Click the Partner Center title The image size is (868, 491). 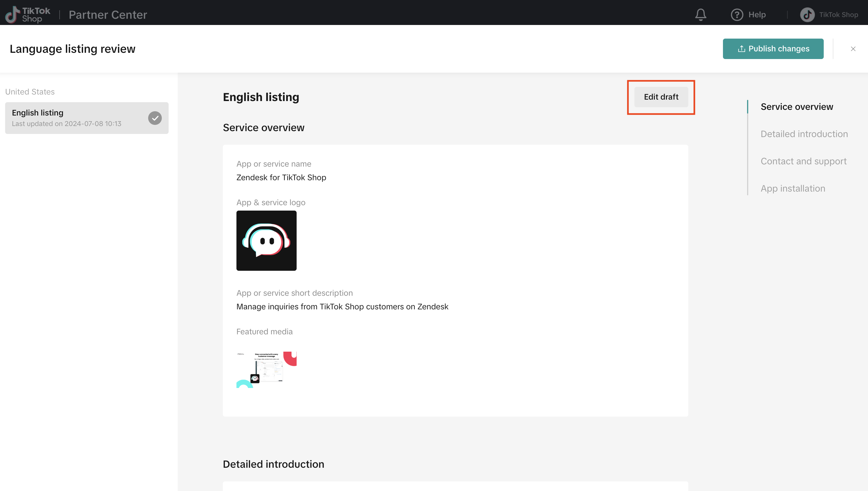[x=108, y=14]
